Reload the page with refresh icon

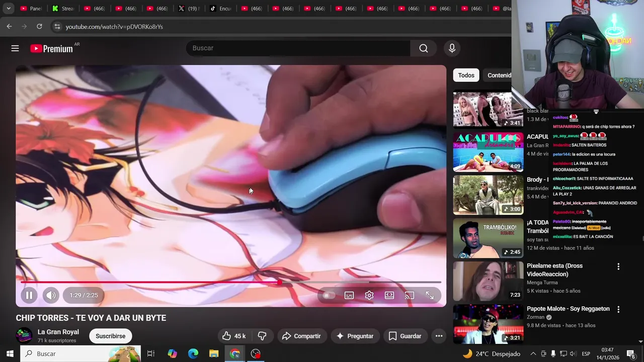(39, 27)
